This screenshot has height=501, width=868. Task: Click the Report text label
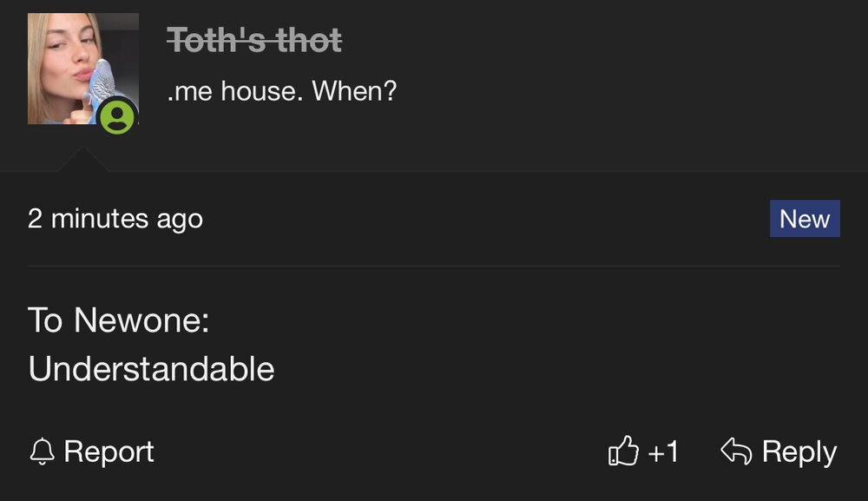tap(108, 452)
